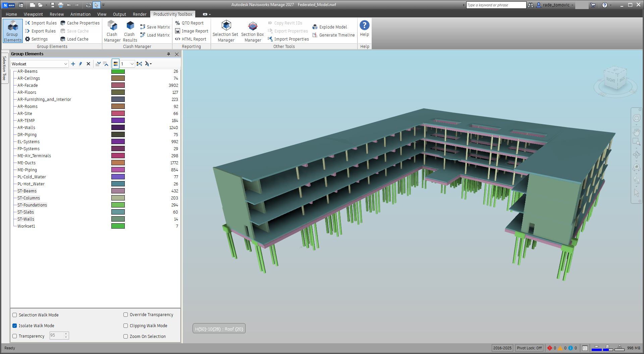This screenshot has width=644, height=354.
Task: Click Explode Model
Action: coord(330,27)
